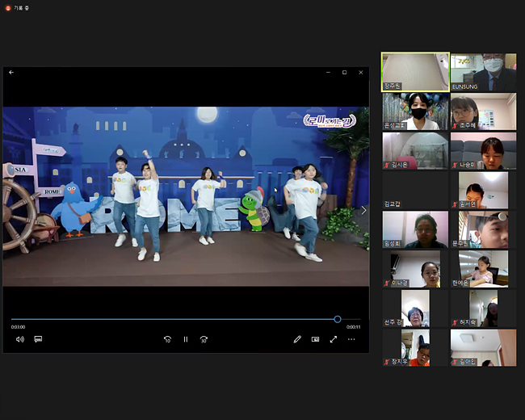Click the seek bar handle

[x=338, y=319]
